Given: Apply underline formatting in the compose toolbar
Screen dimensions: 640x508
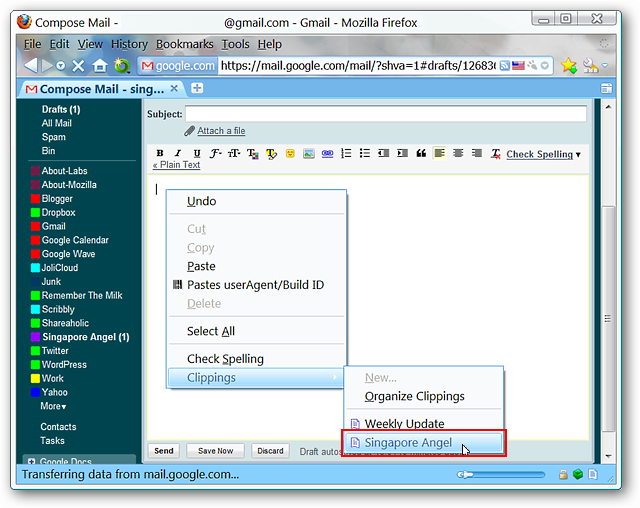Looking at the screenshot, I should point(197,153).
